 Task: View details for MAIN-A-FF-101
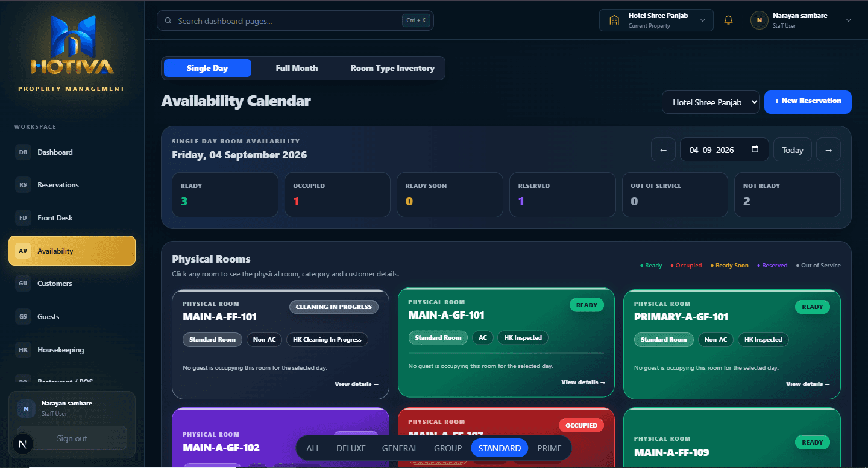click(357, 384)
